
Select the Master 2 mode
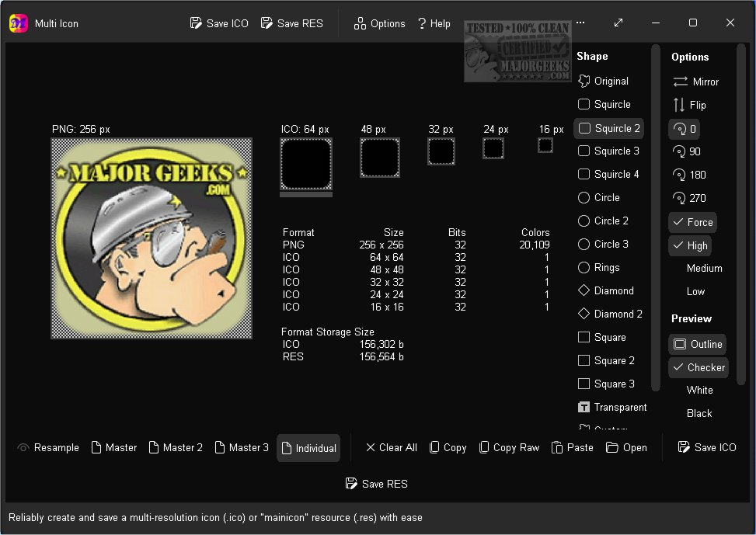[x=176, y=447]
